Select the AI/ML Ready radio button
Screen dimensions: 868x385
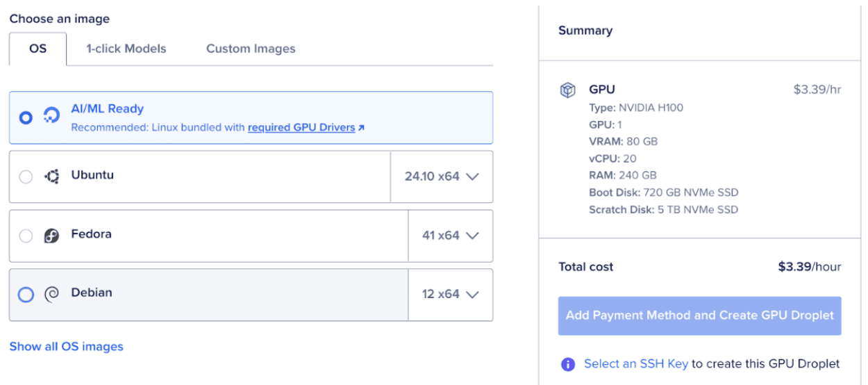click(26, 117)
